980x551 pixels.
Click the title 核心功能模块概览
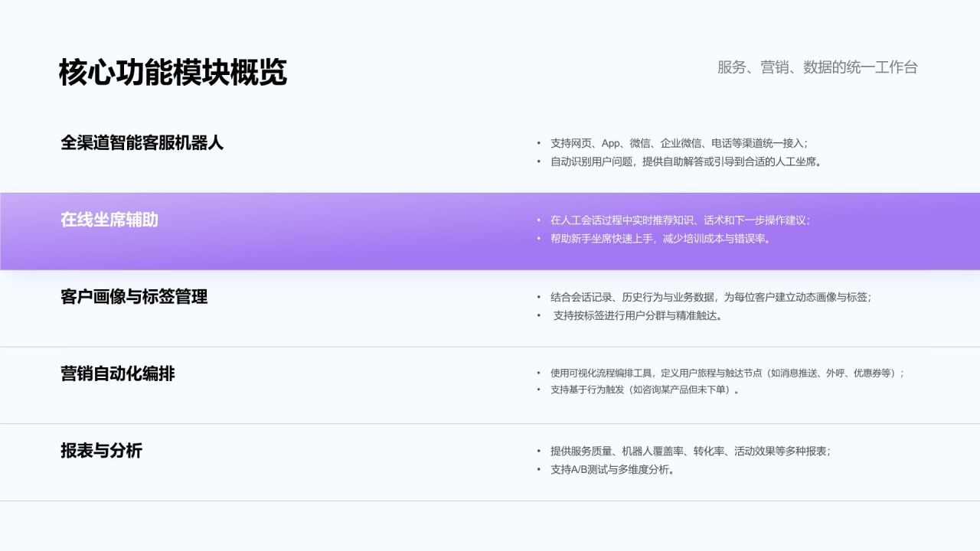173,73
